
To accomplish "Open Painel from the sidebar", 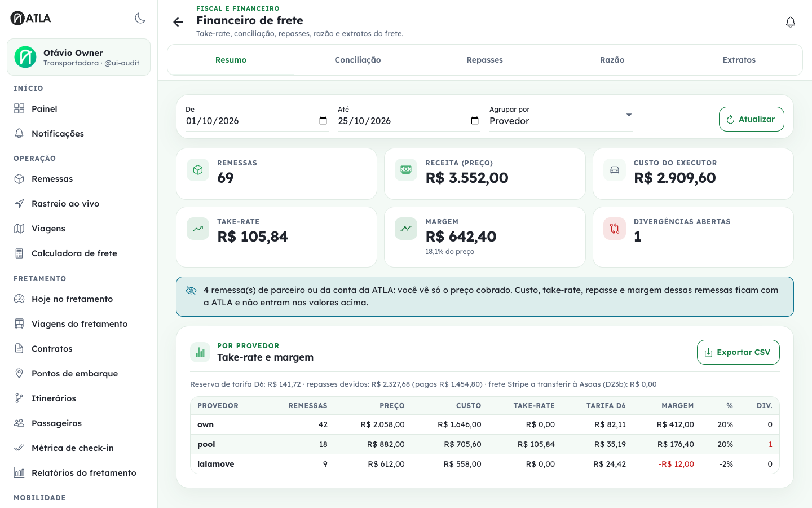I will (x=78, y=109).
